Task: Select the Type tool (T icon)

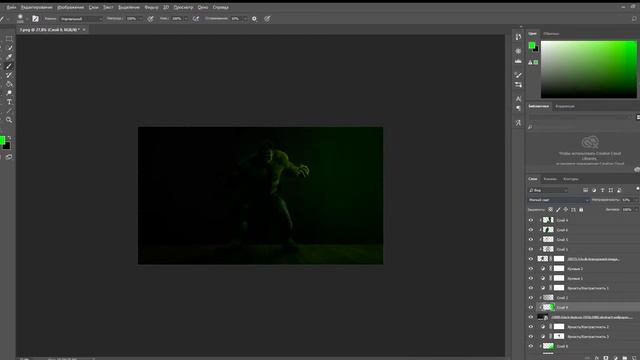Action: pos(9,102)
